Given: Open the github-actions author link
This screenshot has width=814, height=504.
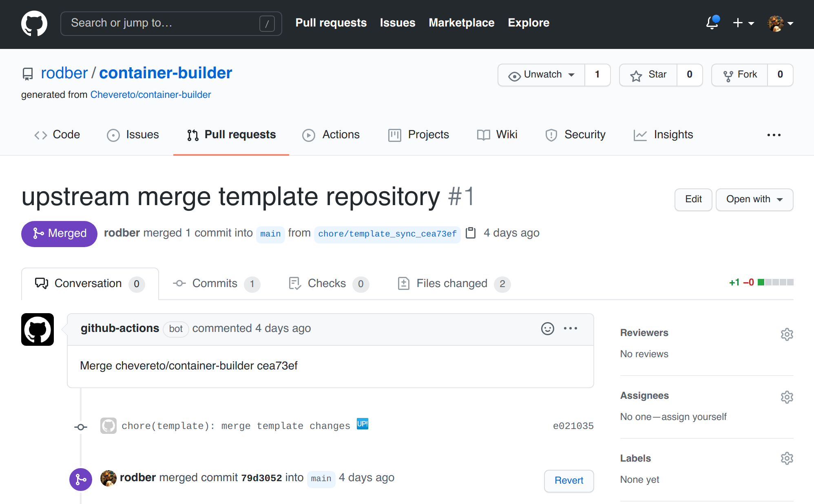Looking at the screenshot, I should coord(119,329).
